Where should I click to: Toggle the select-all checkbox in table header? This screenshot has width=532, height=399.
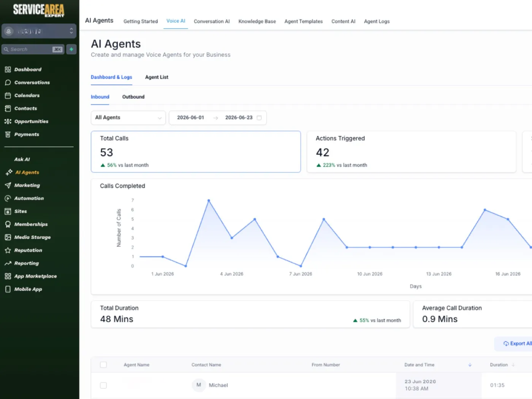pos(103,365)
